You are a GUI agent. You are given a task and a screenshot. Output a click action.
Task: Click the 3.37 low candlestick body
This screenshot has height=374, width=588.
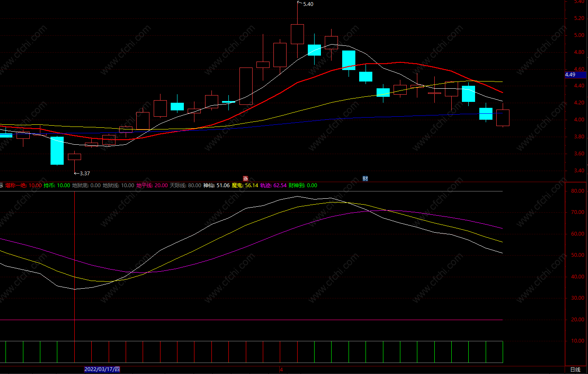(74, 157)
